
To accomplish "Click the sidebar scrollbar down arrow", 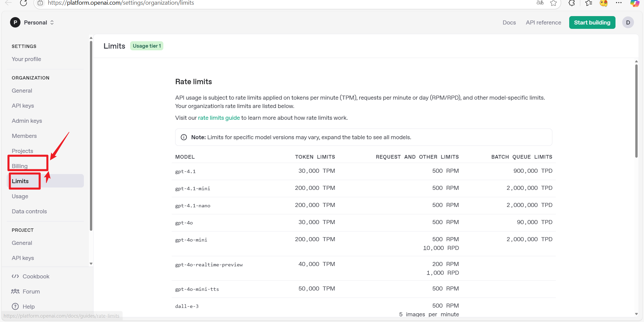I will tap(91, 264).
